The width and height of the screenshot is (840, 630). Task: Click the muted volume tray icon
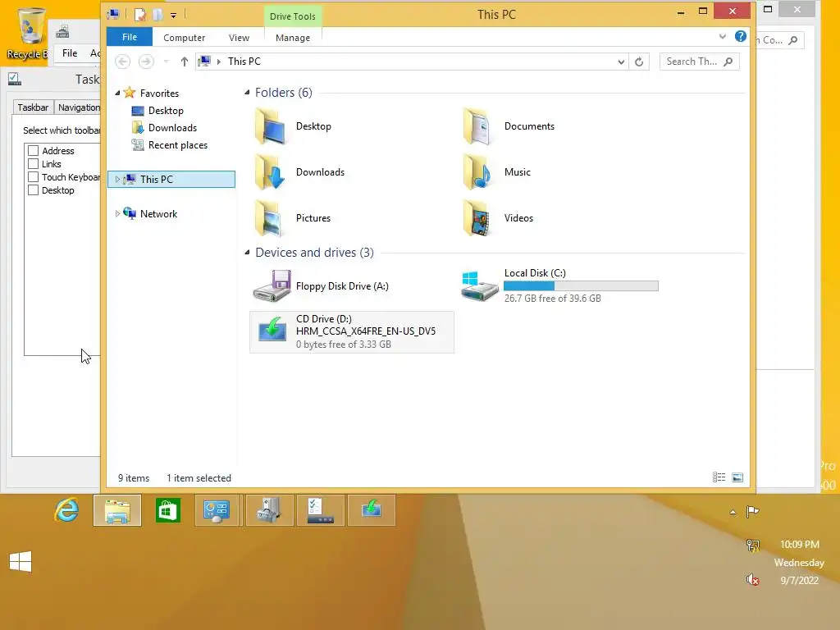(x=753, y=580)
